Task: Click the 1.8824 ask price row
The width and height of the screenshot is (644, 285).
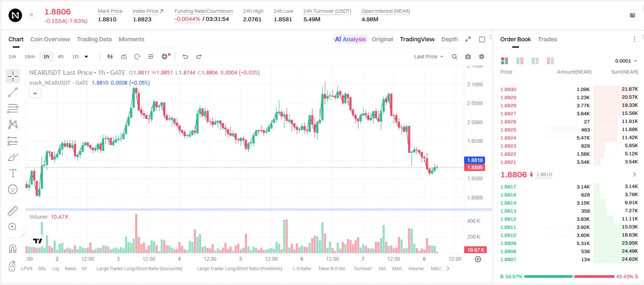Action: tap(569, 138)
